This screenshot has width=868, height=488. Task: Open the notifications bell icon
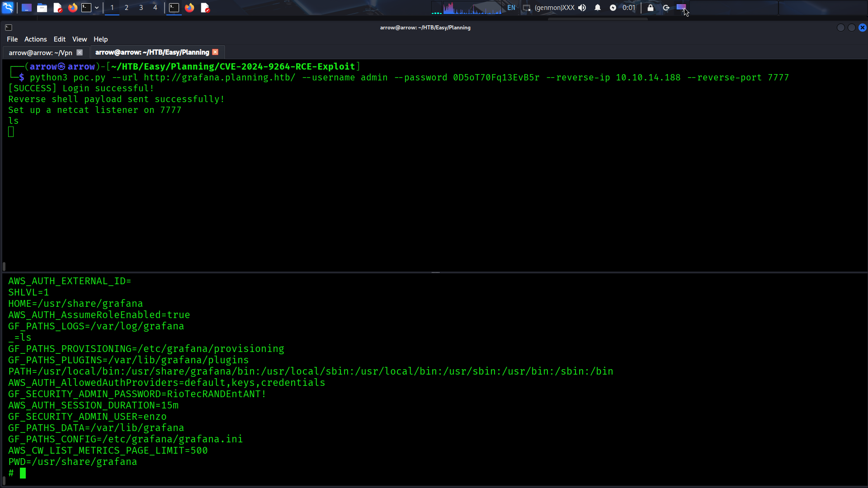(x=598, y=8)
